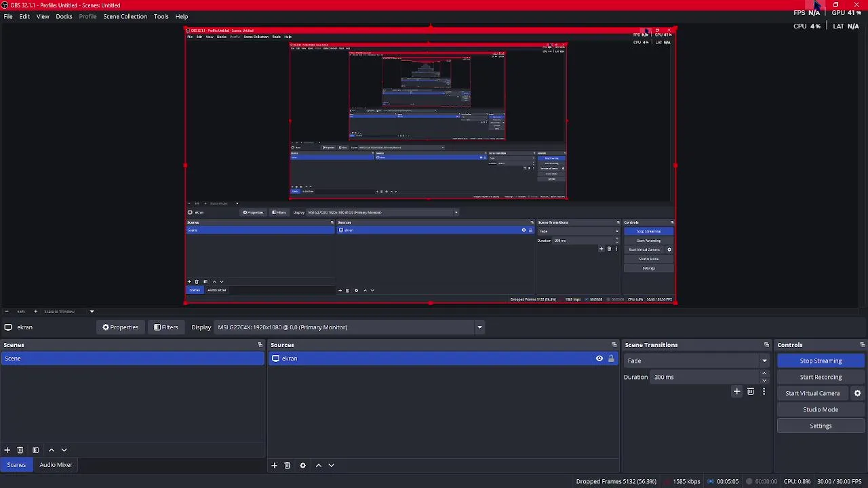Click the CPU: 0.8% status text
This screenshot has height=488, width=868.
pos(797,482)
